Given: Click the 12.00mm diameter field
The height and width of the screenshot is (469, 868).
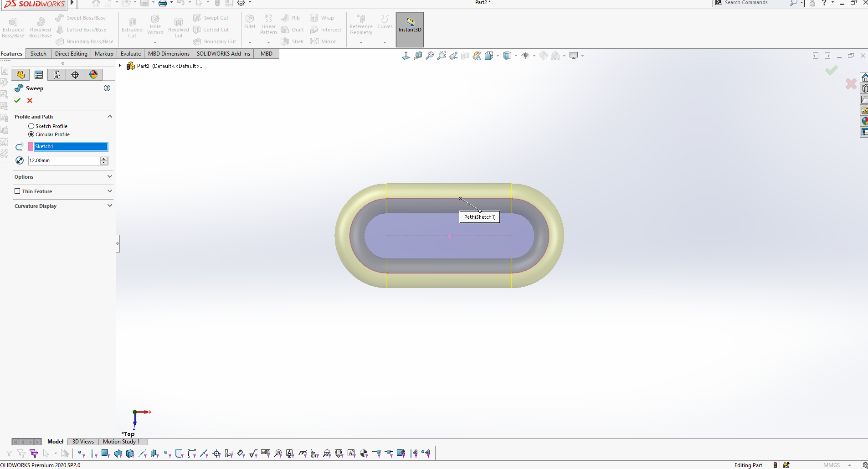Looking at the screenshot, I should [x=64, y=160].
